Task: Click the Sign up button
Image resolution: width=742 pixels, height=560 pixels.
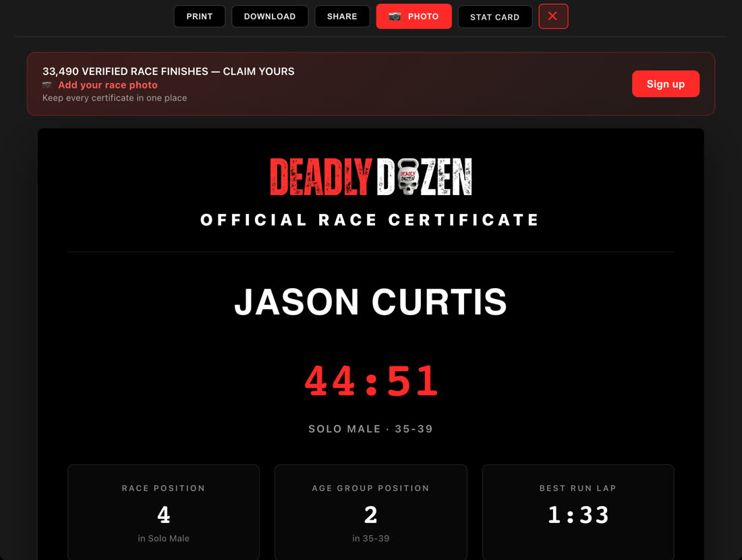Action: 666,84
